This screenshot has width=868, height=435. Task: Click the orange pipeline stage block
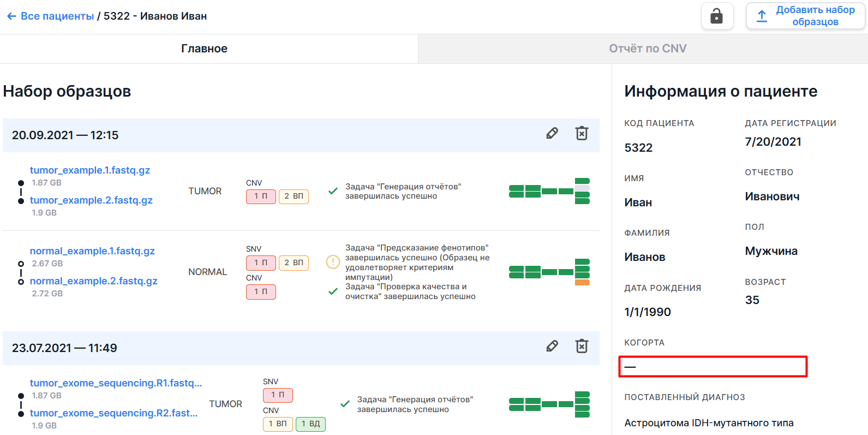(582, 282)
